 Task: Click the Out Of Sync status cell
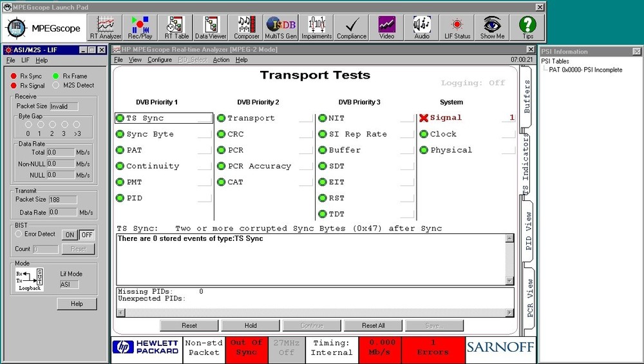246,350
